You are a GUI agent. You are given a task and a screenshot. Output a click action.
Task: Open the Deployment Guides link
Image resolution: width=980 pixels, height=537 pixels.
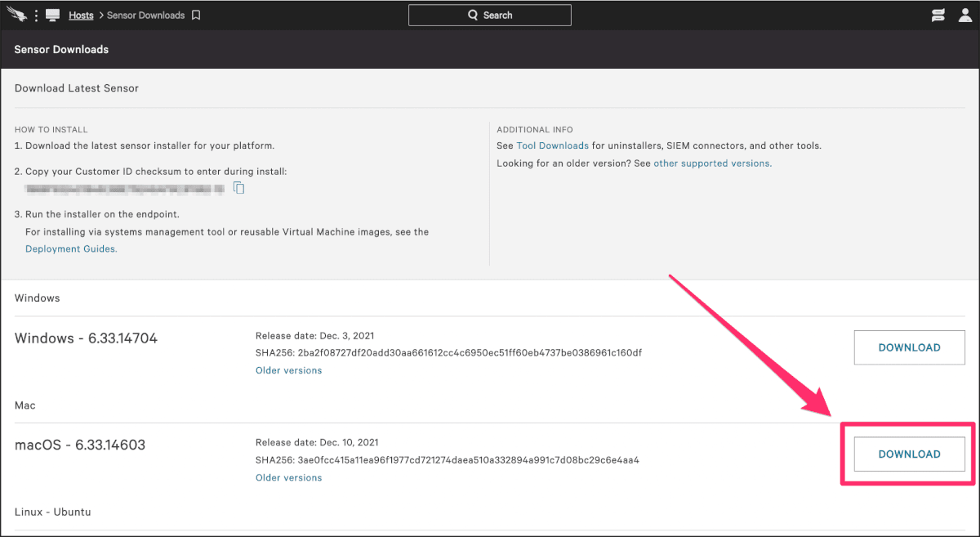(71, 249)
